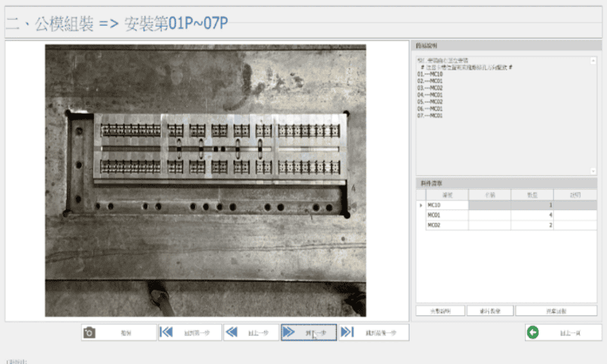Click the camera icon to take a photo

click(x=90, y=332)
